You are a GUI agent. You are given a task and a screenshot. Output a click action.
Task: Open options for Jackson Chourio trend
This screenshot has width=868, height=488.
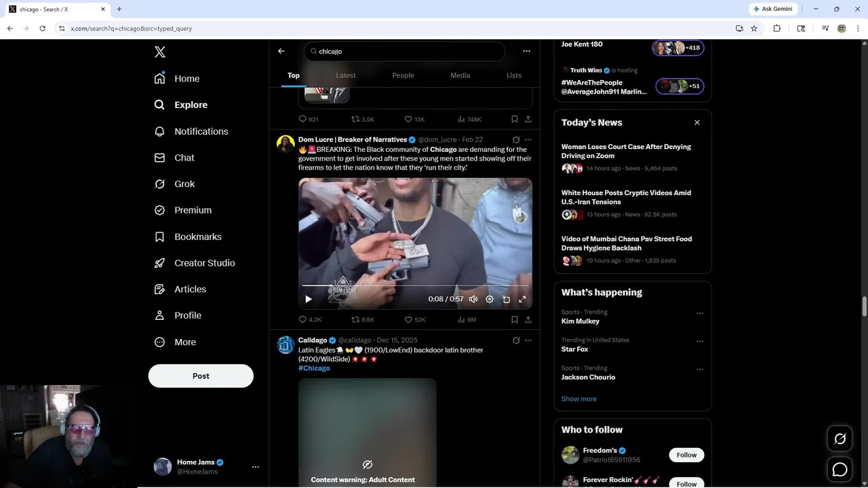point(700,370)
